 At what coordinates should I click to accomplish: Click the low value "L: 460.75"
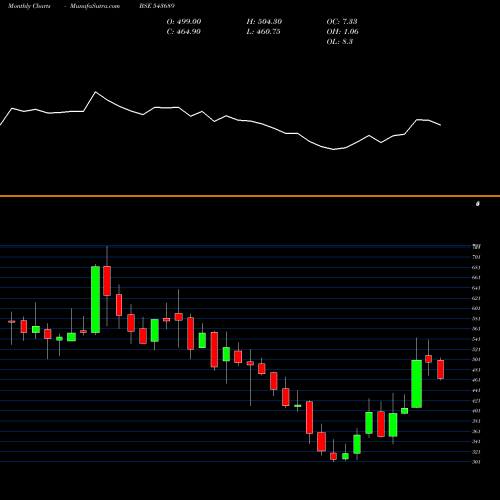coord(263,32)
